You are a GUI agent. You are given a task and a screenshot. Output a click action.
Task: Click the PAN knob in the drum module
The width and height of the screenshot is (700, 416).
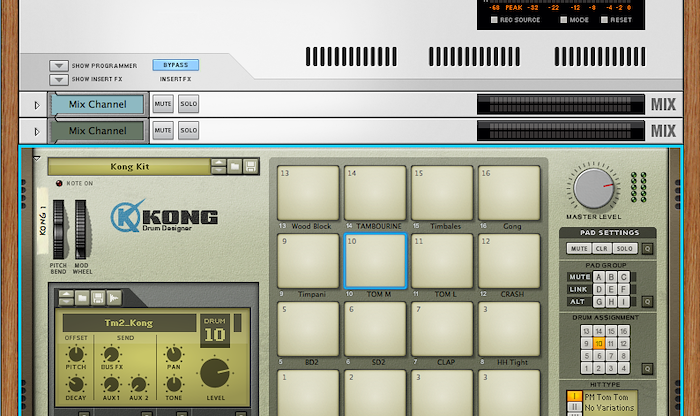click(174, 354)
